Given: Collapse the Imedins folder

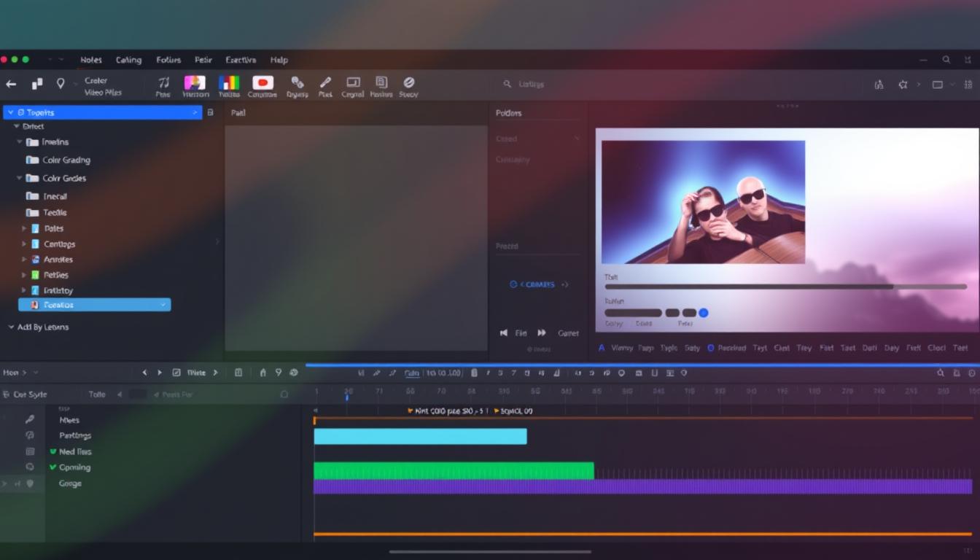Looking at the screenshot, I should [20, 141].
